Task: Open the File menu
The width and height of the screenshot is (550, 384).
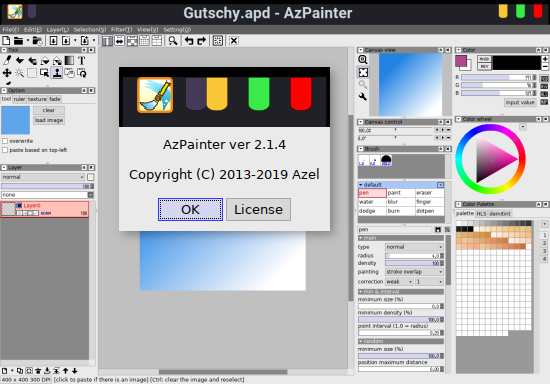Action: [x=11, y=29]
